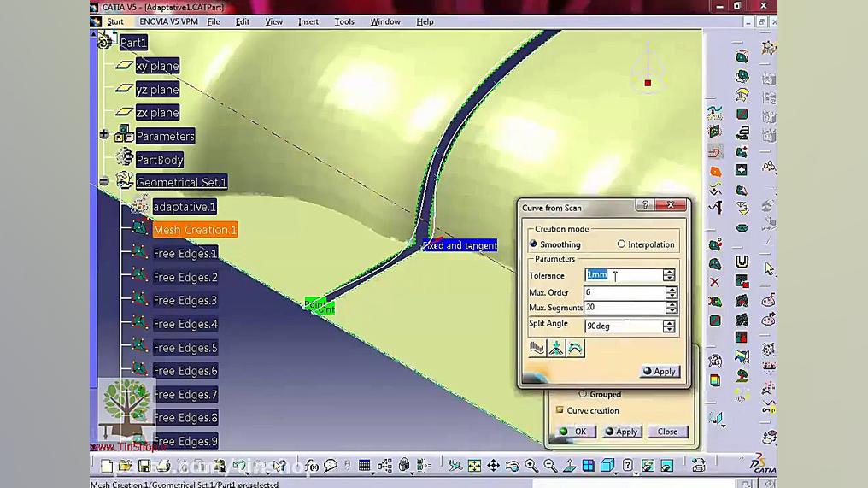Click the New document icon in bottom toolbar
This screenshot has height=488, width=868.
coord(106,466)
